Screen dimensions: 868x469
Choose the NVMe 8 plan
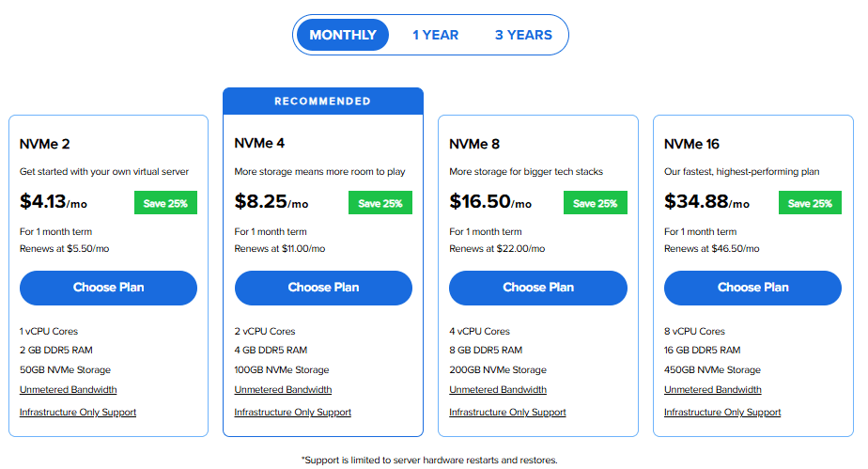538,288
